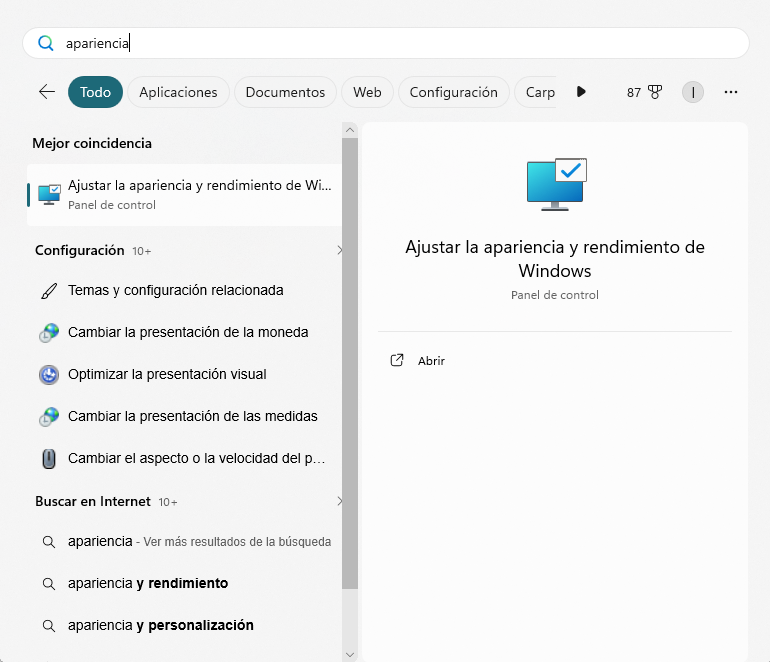
Task: Open the user profile avatar 'I'
Action: click(693, 92)
